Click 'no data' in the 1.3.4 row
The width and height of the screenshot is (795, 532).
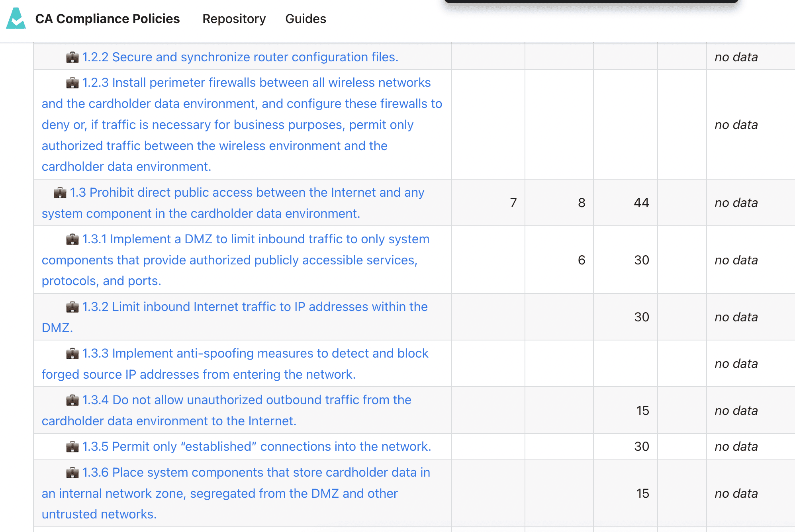(736, 411)
